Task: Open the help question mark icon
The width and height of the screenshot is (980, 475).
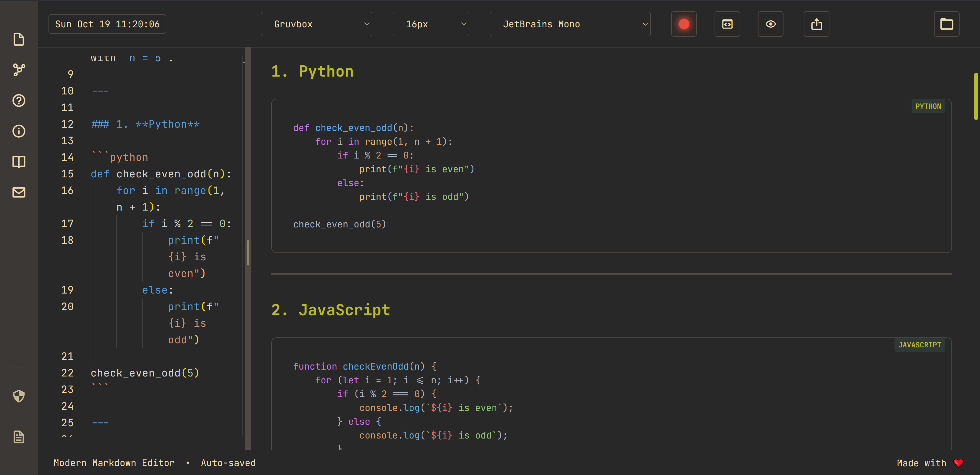Action: click(19, 101)
